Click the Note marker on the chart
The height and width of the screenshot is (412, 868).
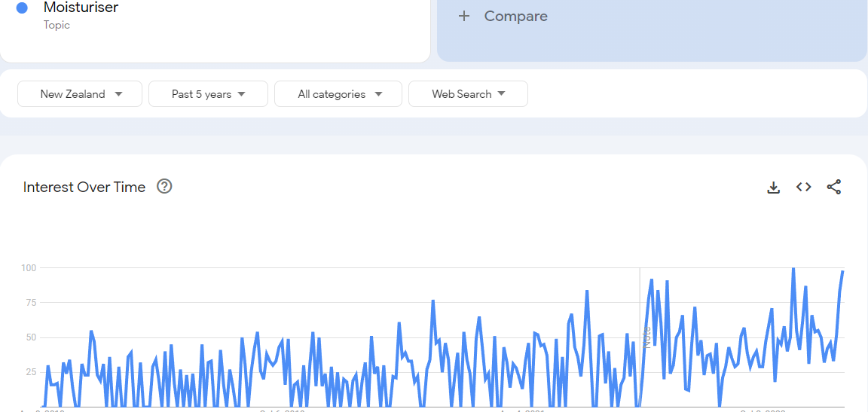pyautogui.click(x=646, y=336)
